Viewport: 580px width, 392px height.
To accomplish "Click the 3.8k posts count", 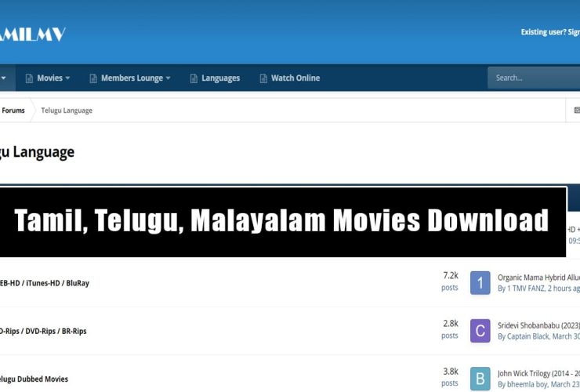I will [x=450, y=377].
